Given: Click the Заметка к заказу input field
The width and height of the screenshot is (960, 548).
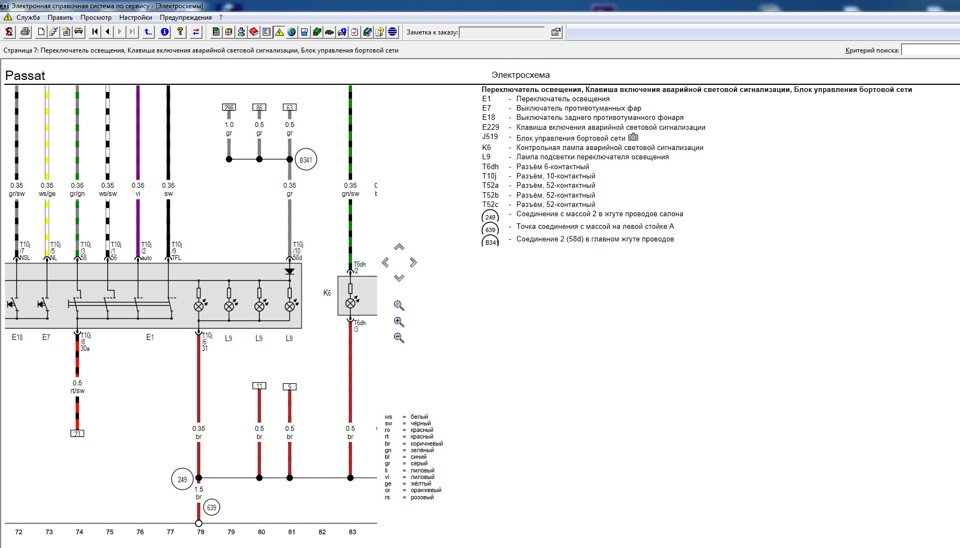Looking at the screenshot, I should 500,32.
